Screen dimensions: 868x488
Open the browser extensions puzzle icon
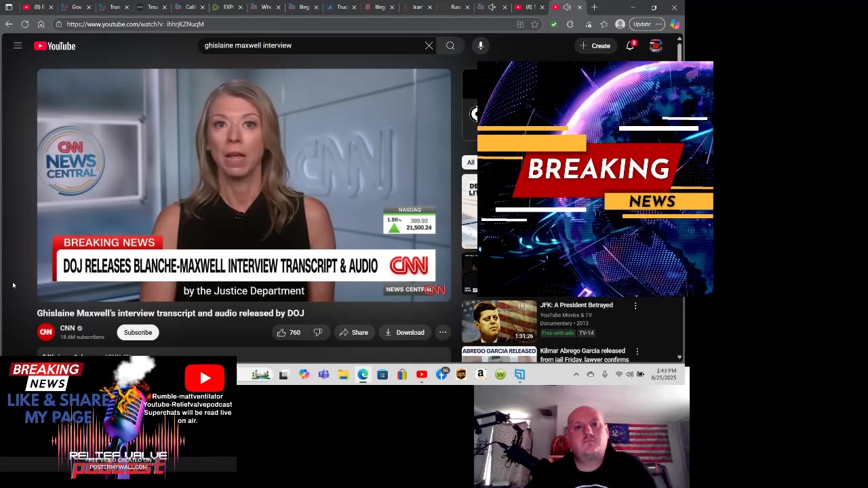pyautogui.click(x=570, y=24)
